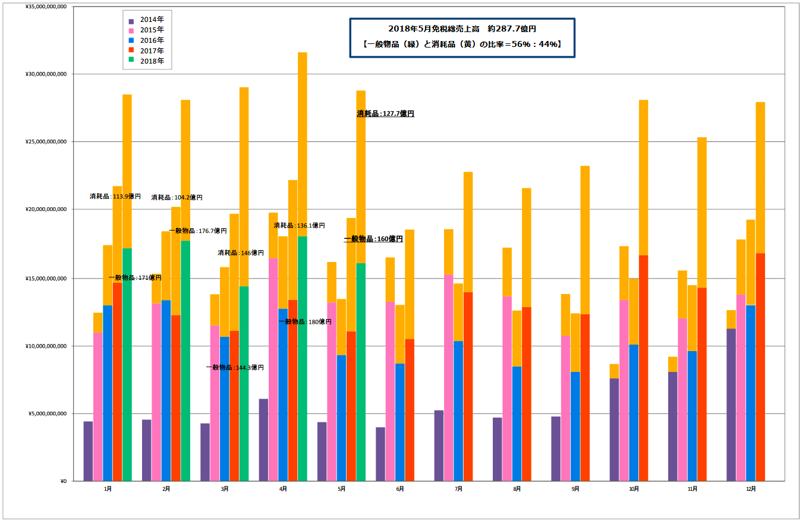Select the blue 2016年 legend marker
Viewport: 812px width, 524px height.
tap(131, 41)
